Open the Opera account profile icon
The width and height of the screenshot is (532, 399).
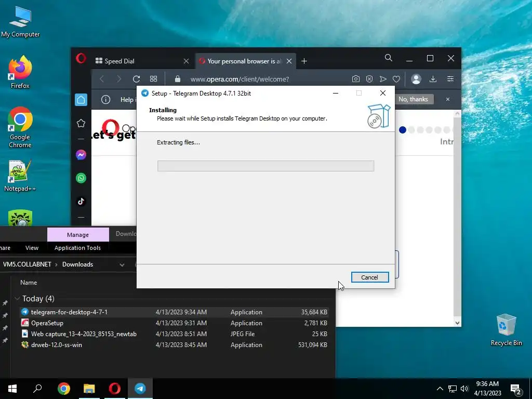416,79
